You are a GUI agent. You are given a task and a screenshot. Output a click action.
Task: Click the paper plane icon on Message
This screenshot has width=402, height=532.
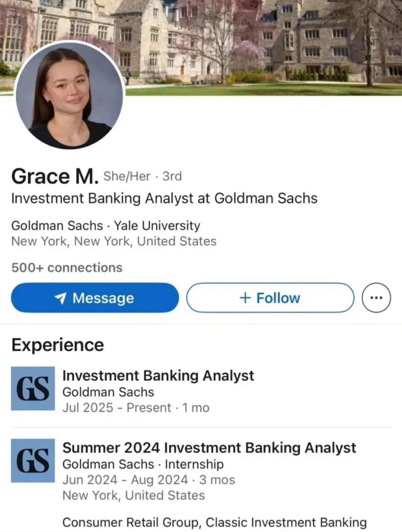[60, 298]
